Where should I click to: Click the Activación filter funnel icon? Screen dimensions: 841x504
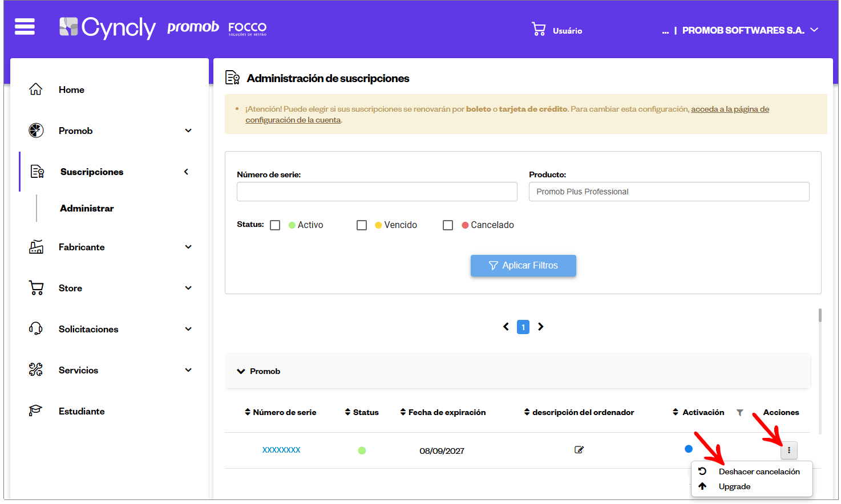coord(740,413)
